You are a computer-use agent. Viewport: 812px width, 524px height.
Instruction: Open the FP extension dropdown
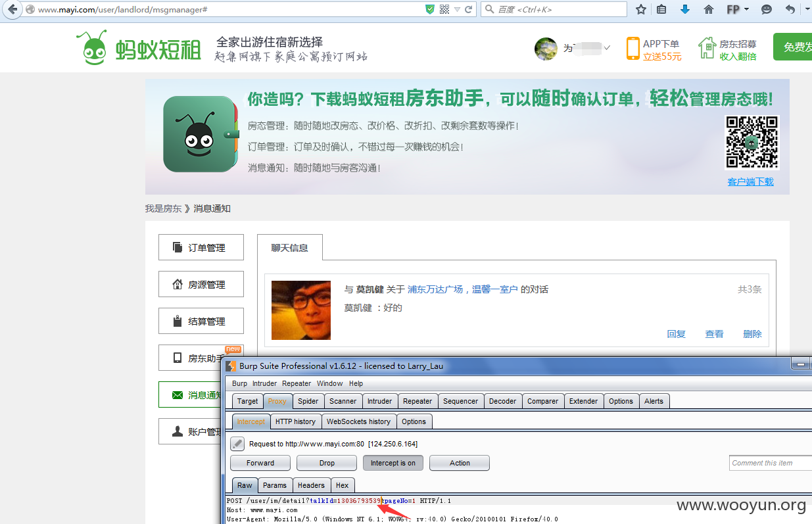point(738,10)
